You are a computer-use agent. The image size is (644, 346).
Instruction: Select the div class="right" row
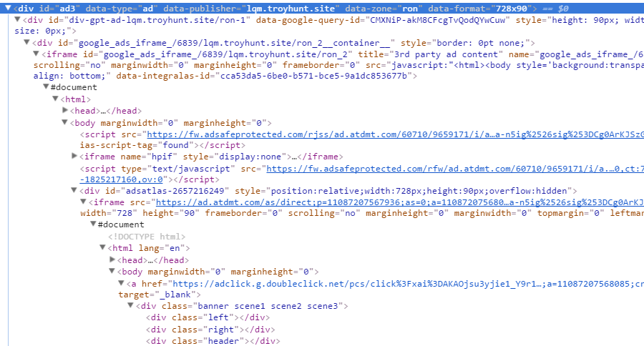(x=210, y=330)
